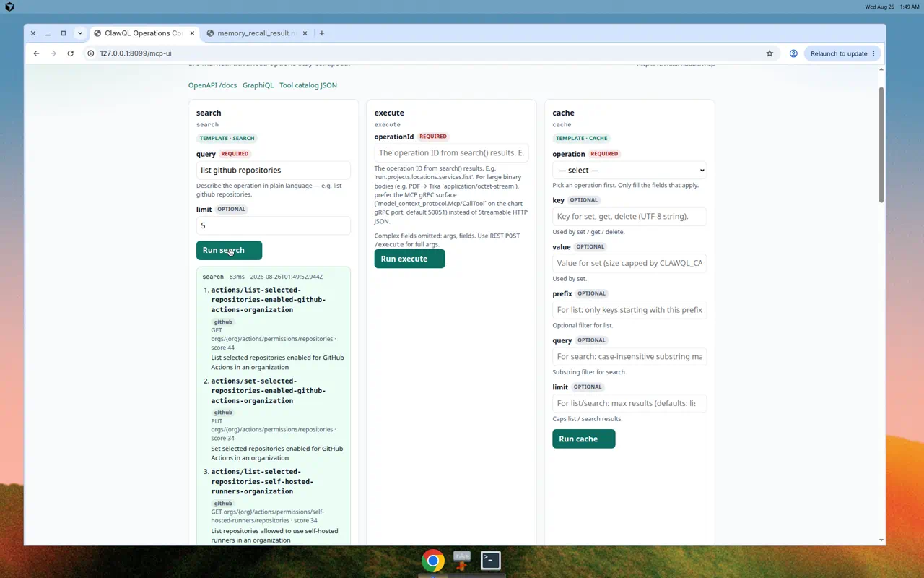
Task: Select the first result actions/list-selected-repositories-enabled-github-actions-organization
Action: [x=269, y=300]
